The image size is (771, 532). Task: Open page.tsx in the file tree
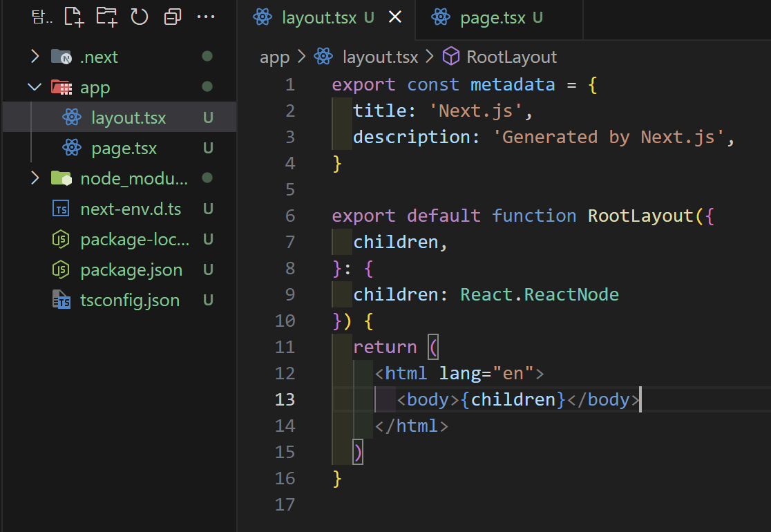tap(119, 148)
